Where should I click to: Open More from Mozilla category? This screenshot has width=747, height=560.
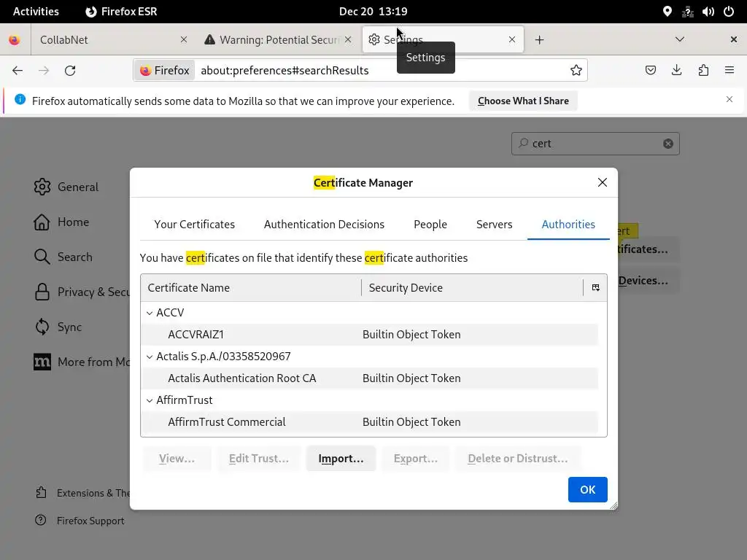click(x=82, y=362)
